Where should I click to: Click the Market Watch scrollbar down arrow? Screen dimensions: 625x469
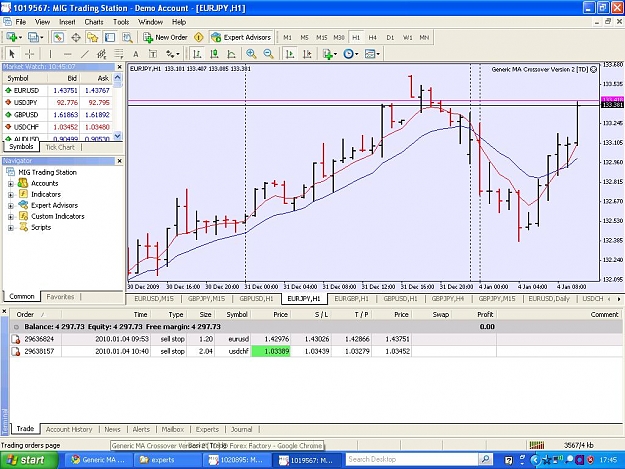click(118, 136)
